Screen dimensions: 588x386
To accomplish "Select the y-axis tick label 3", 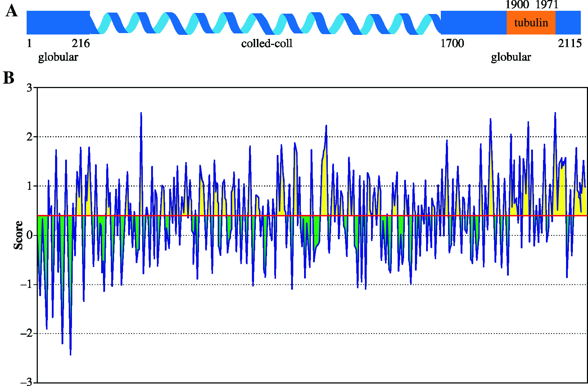I will point(30,88).
